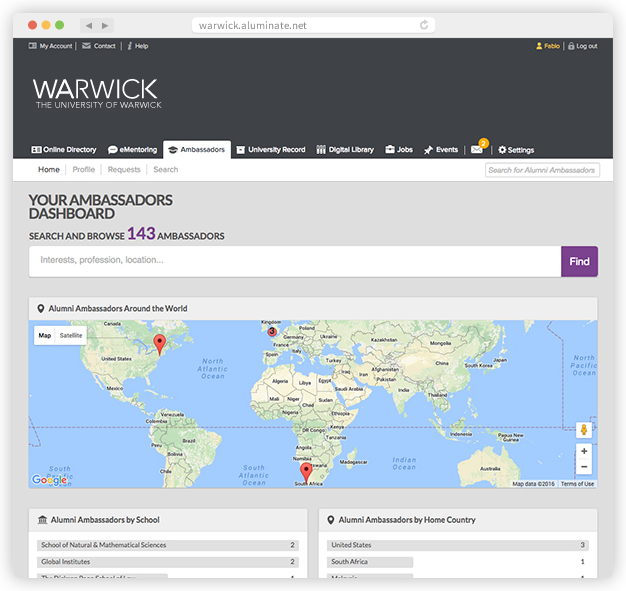This screenshot has height=591, width=626.
Task: Open the Profile sub-navigation link
Action: pyautogui.click(x=84, y=170)
